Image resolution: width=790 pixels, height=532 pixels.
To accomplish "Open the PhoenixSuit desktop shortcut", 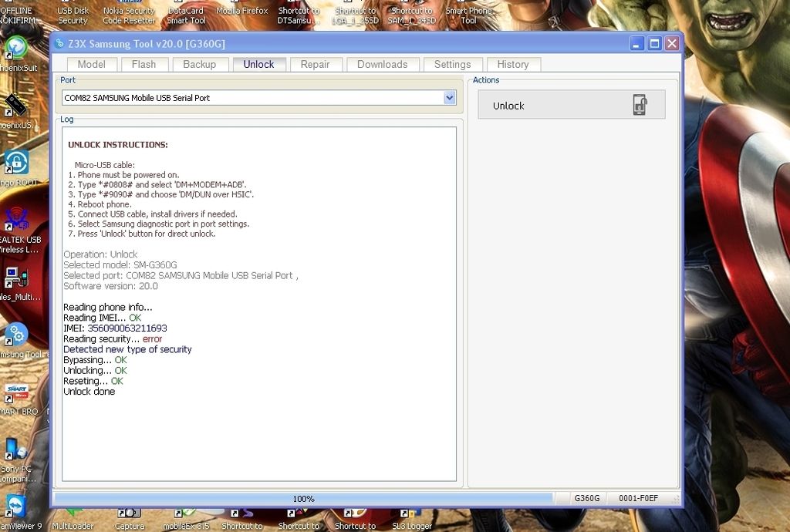I will point(15,49).
